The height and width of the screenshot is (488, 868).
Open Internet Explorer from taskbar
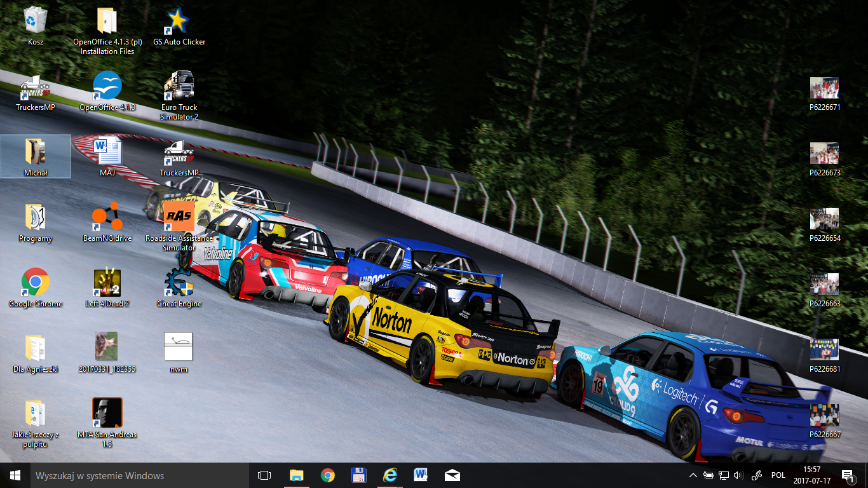390,475
